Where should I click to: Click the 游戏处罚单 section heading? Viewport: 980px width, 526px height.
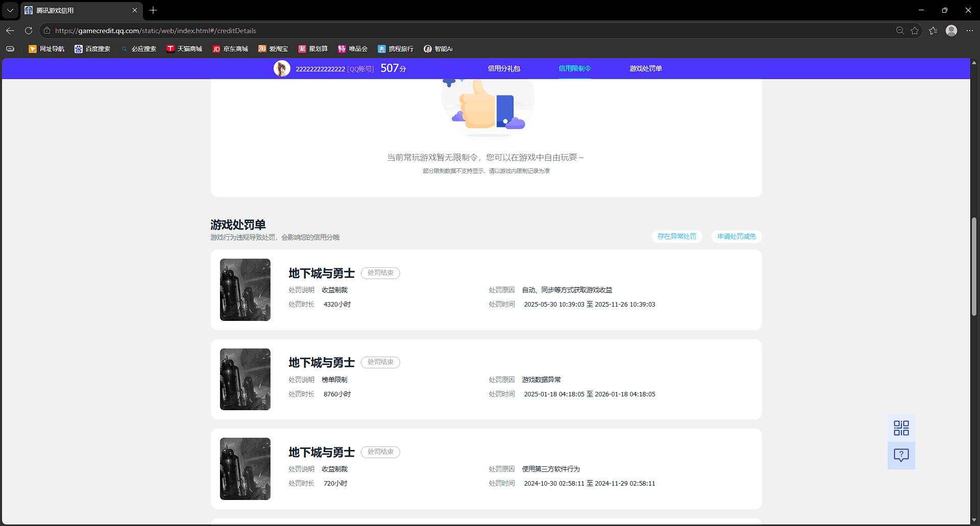238,224
